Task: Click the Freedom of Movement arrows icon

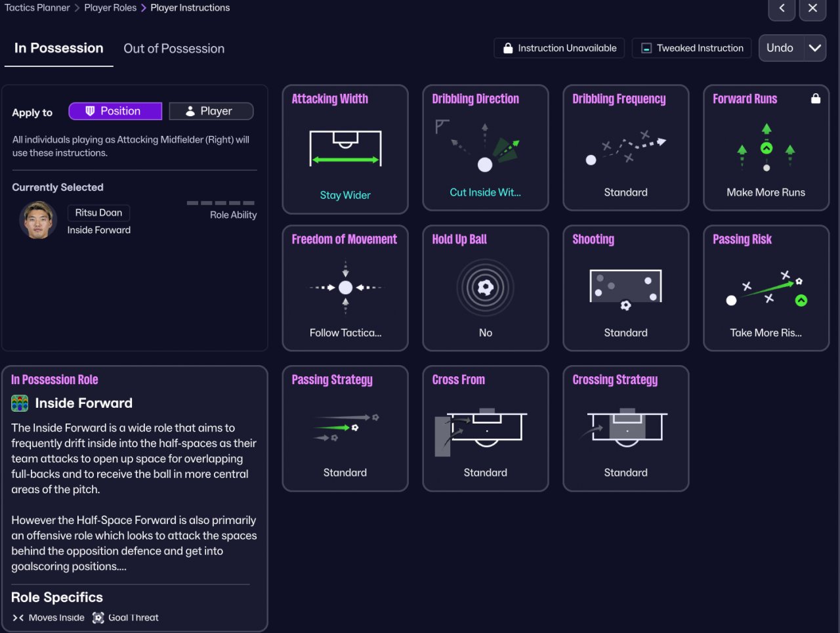Action: 345,288
